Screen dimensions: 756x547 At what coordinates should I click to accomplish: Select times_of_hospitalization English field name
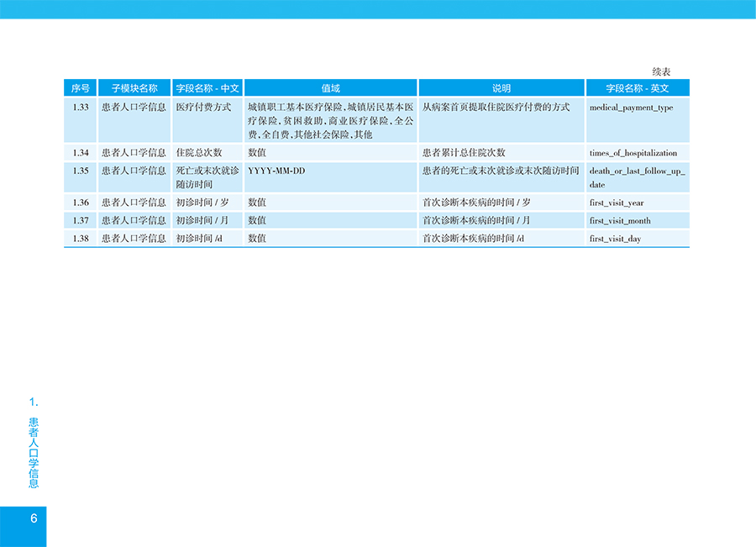click(633, 153)
